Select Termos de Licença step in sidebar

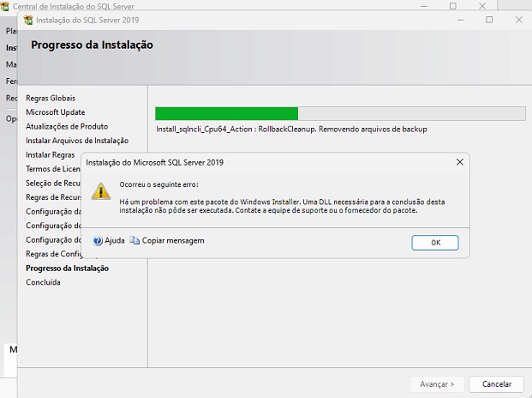point(53,169)
